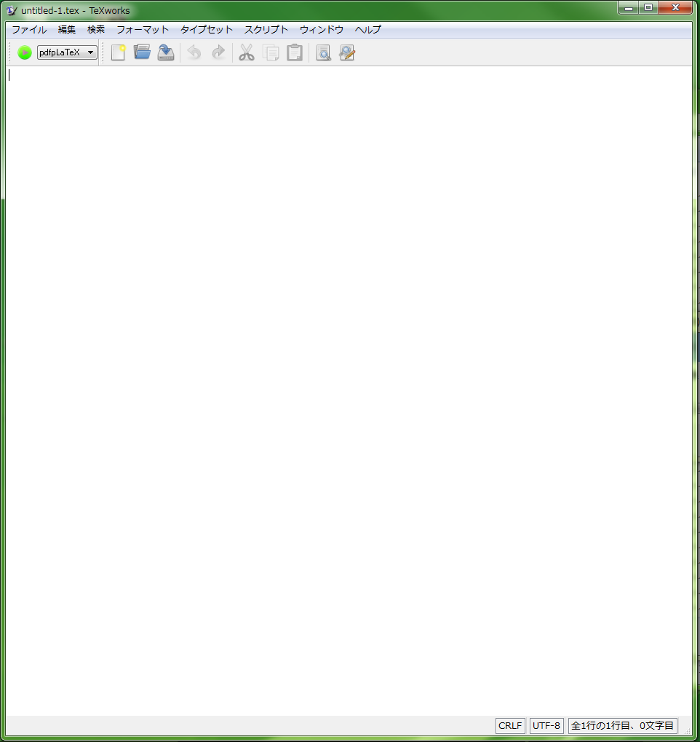
Task: Open the タイプセット menu
Action: (x=207, y=30)
